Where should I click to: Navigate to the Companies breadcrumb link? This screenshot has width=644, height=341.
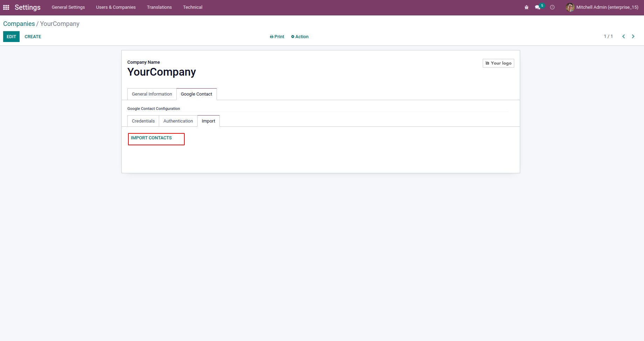[x=19, y=24]
